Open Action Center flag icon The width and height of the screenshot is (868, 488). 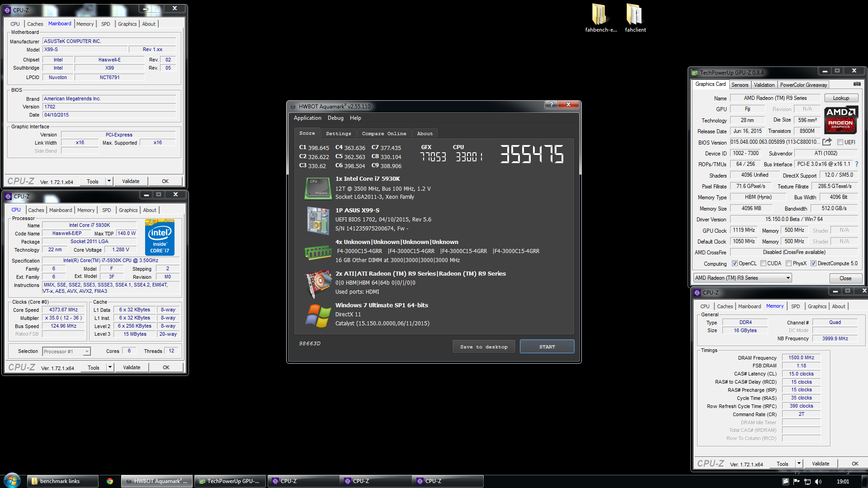click(x=796, y=482)
